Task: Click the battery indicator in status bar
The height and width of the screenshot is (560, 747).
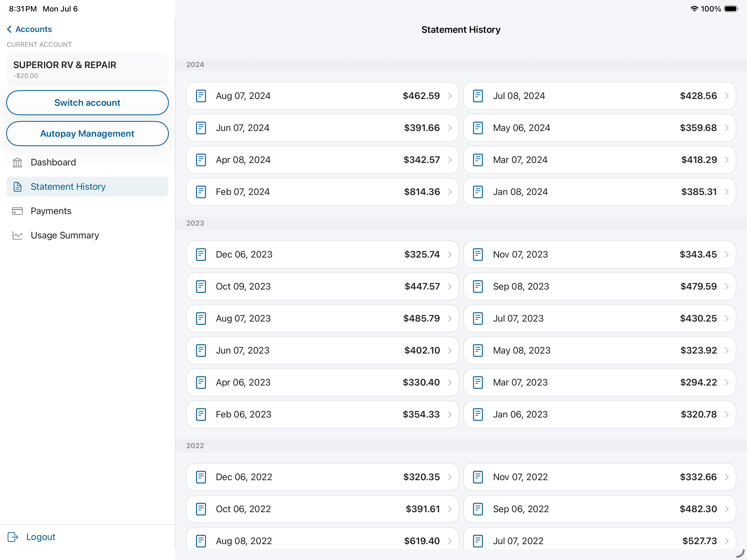Action: pos(731,9)
